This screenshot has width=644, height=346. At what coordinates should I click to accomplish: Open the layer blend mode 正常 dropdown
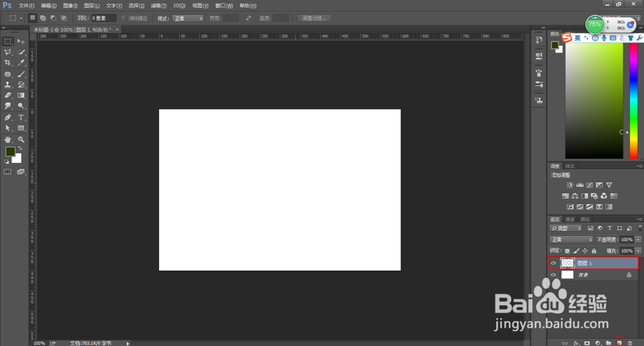click(x=571, y=240)
